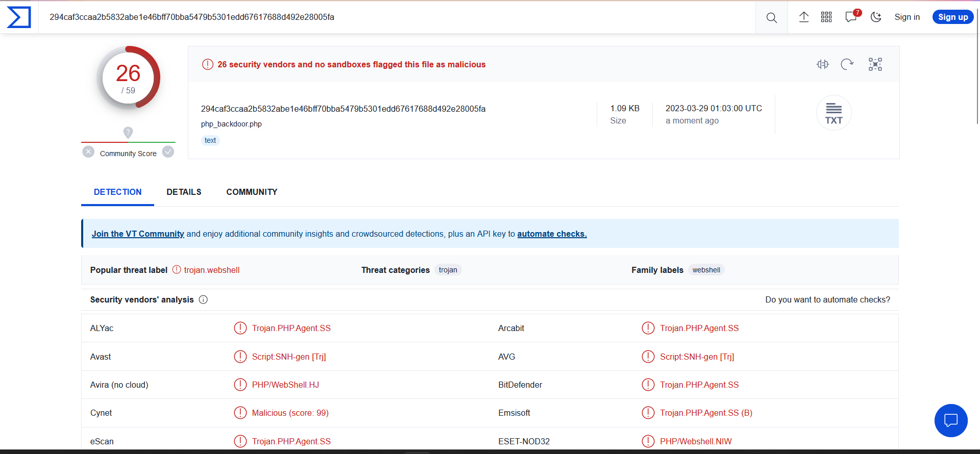Click the php_backdoor.php file name
Image resolution: width=980 pixels, height=454 pixels.
pyautogui.click(x=231, y=124)
